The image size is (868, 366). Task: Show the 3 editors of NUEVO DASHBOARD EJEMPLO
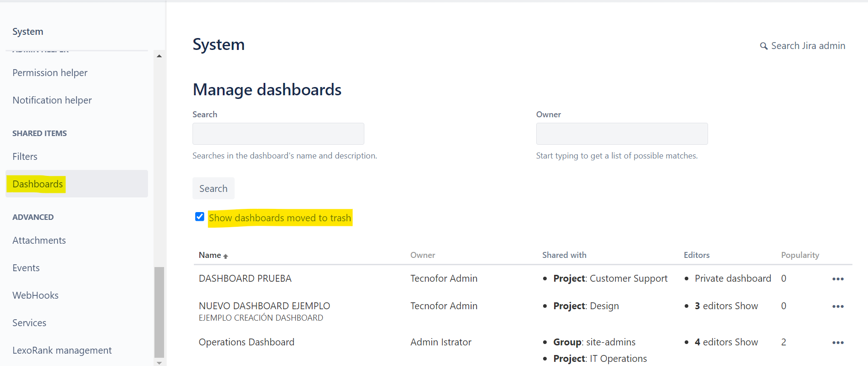(x=746, y=306)
